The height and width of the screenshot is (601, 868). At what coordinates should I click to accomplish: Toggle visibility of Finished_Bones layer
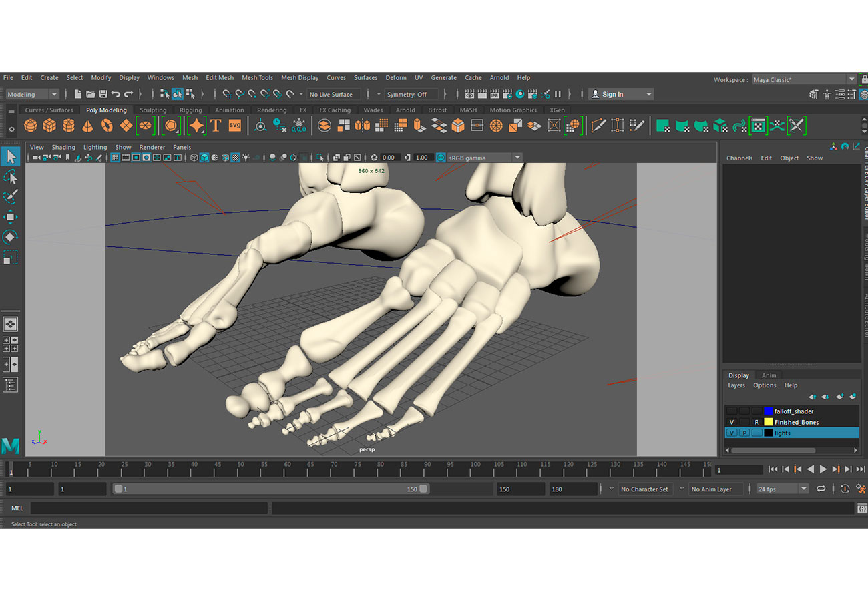[732, 422]
